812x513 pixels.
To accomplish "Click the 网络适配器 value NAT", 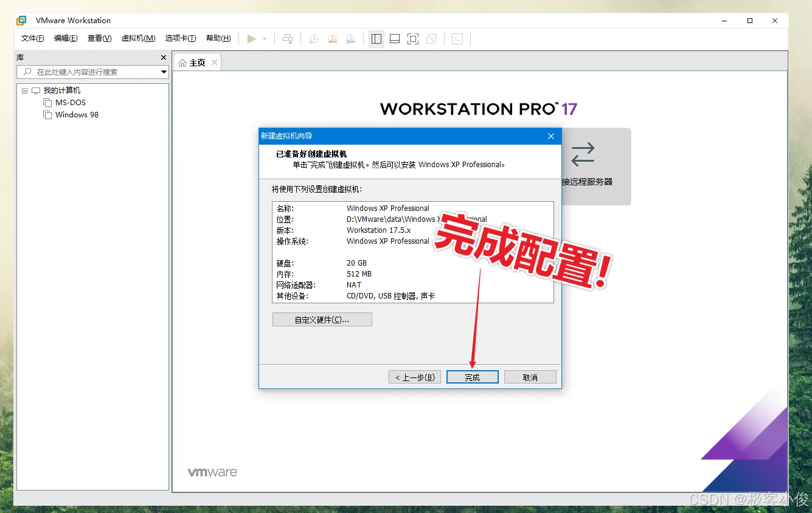I will tap(354, 285).
